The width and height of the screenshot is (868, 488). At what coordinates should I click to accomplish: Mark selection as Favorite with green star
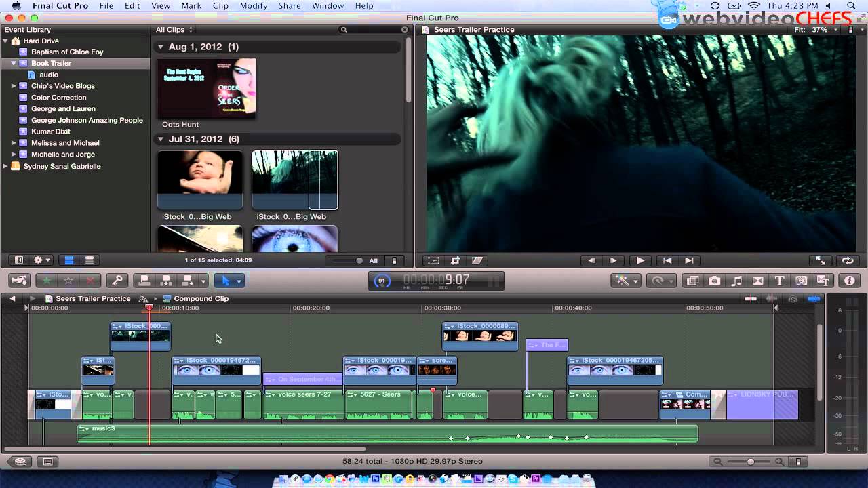pos(47,280)
